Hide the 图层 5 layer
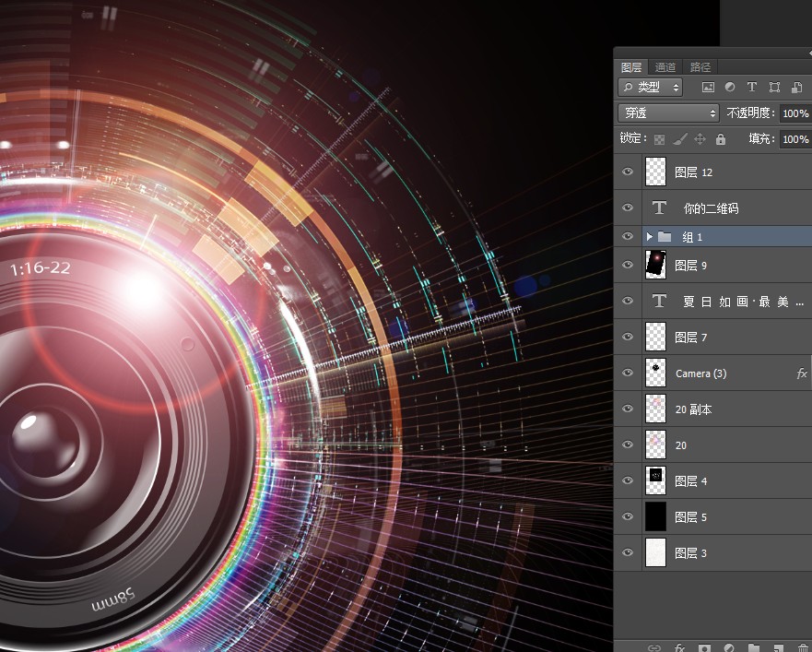 (628, 516)
